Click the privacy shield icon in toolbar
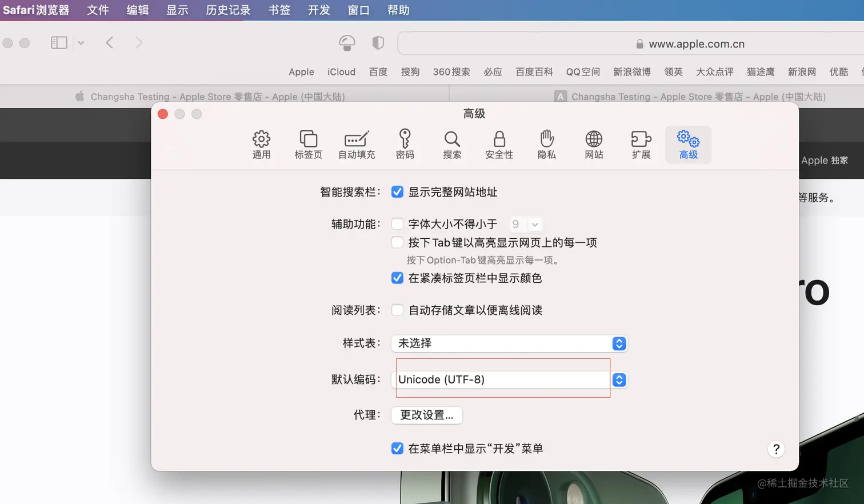 click(378, 43)
